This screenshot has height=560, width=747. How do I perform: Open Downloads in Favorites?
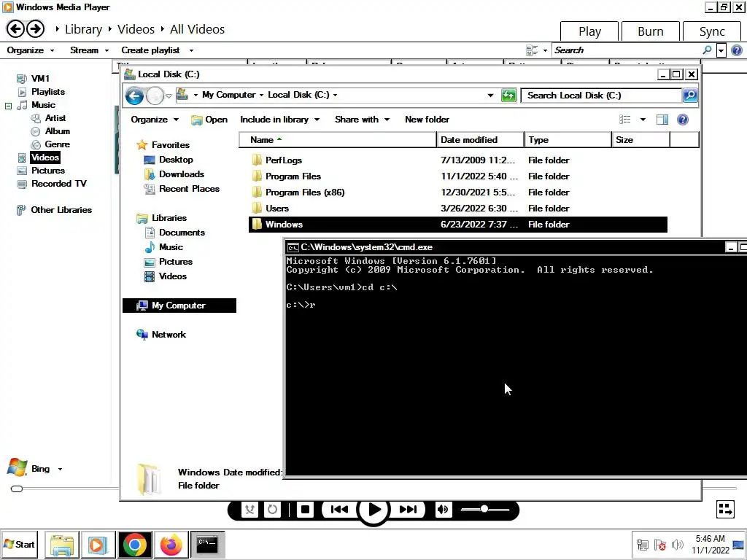[181, 174]
